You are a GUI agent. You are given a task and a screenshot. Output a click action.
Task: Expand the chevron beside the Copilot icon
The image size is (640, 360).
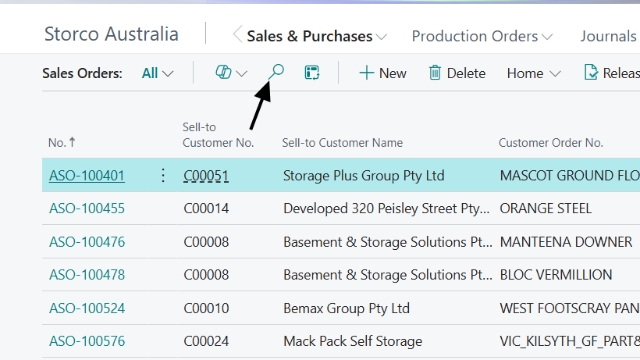coord(242,74)
